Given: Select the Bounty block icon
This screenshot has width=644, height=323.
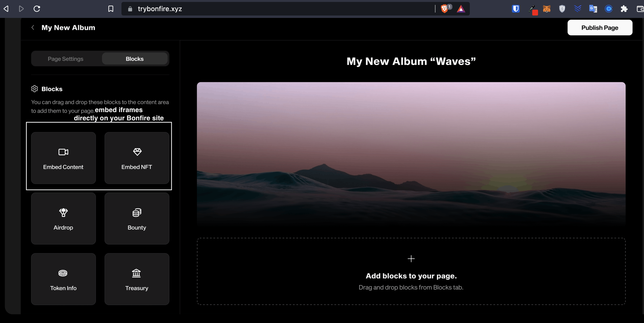Looking at the screenshot, I should (x=137, y=212).
